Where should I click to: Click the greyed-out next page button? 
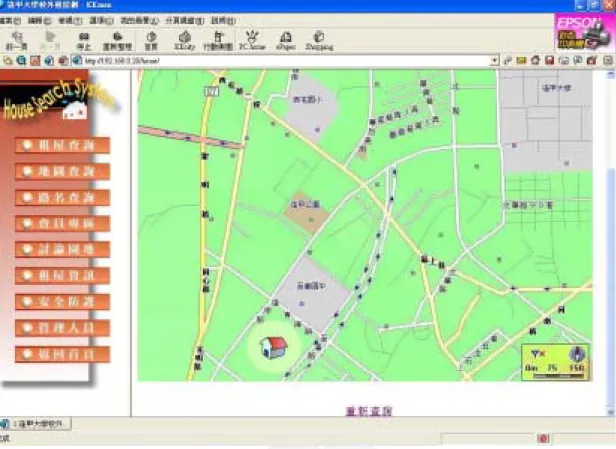[50, 41]
